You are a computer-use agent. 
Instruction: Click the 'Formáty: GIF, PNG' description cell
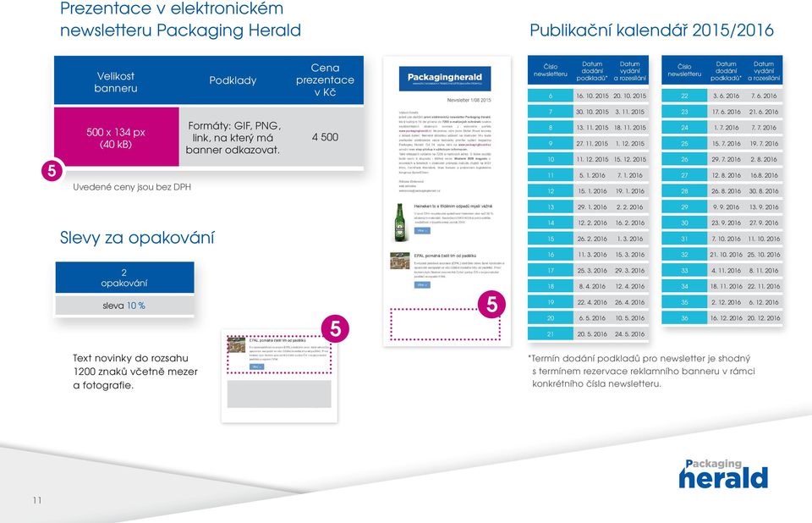pos(233,138)
